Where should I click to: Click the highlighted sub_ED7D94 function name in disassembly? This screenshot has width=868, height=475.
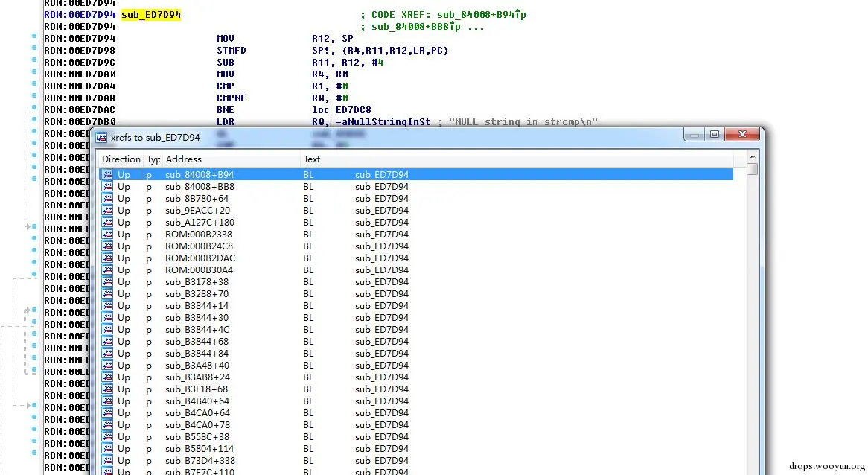point(151,14)
